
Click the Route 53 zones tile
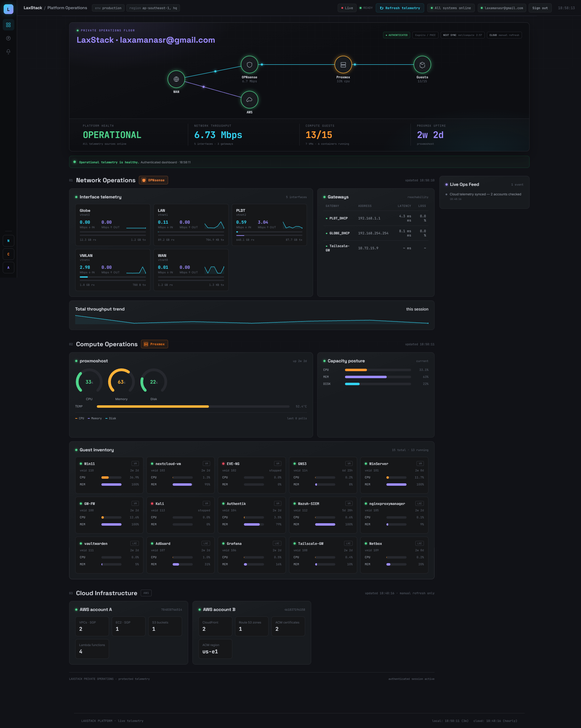pos(252,626)
